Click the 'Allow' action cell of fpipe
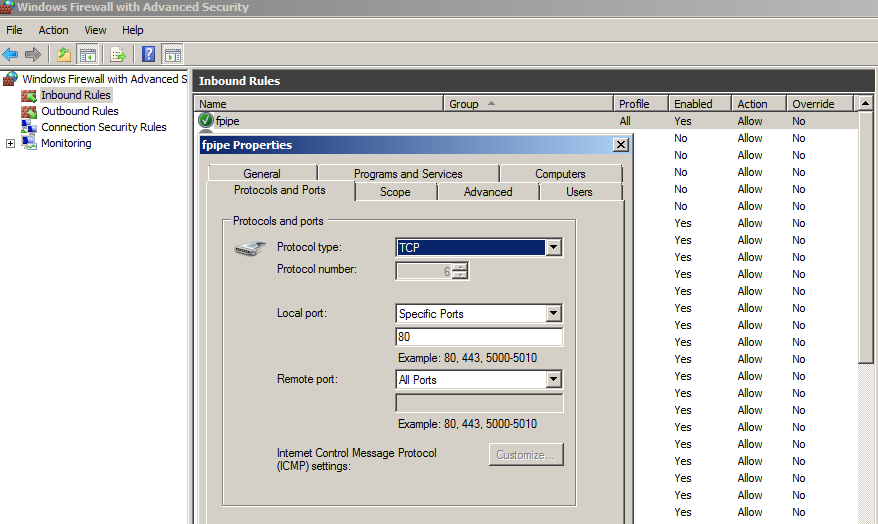Image resolution: width=878 pixels, height=524 pixels. click(x=750, y=121)
